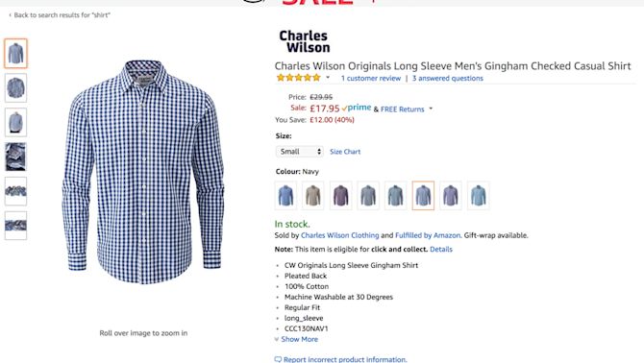Screen dimensions: 644x363
Task: View the bottom thumbnail image
Action: 15,226
